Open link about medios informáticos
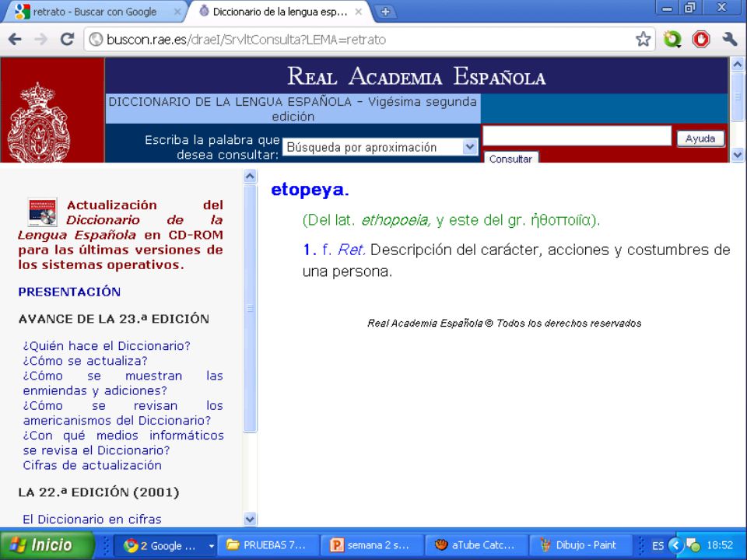This screenshot has height=560, width=747. pyautogui.click(x=124, y=443)
